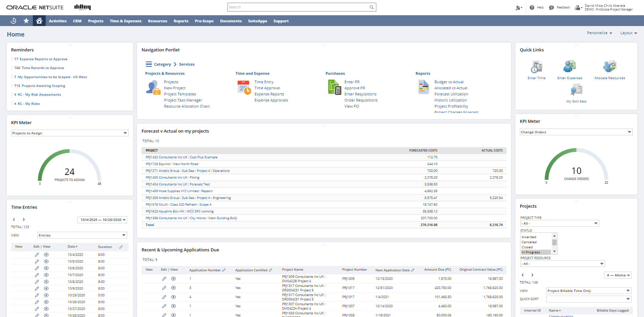This screenshot has width=644, height=317.
Task: Open My Skill Sets via its icon
Action: [x=576, y=90]
